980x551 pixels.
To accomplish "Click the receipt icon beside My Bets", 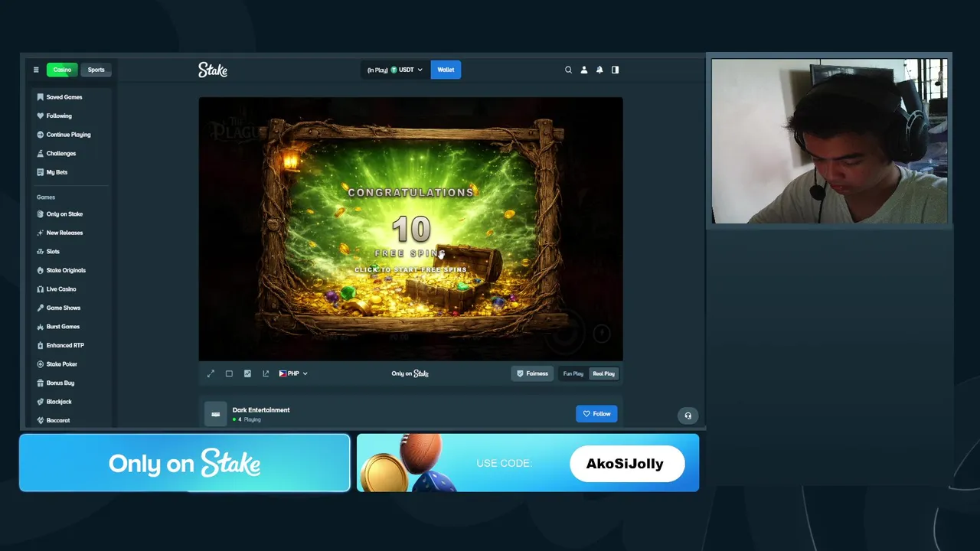I will (x=40, y=172).
